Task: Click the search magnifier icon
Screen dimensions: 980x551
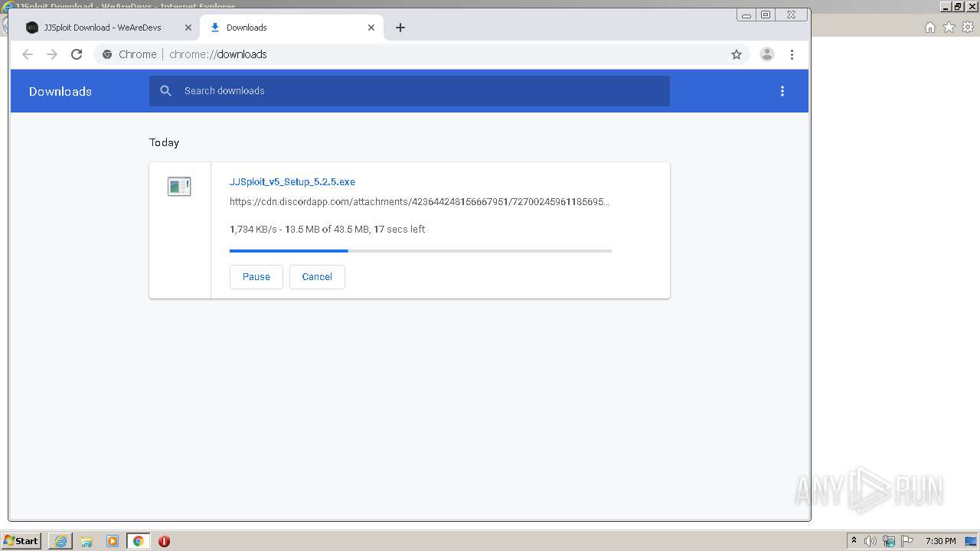Action: 165,91
